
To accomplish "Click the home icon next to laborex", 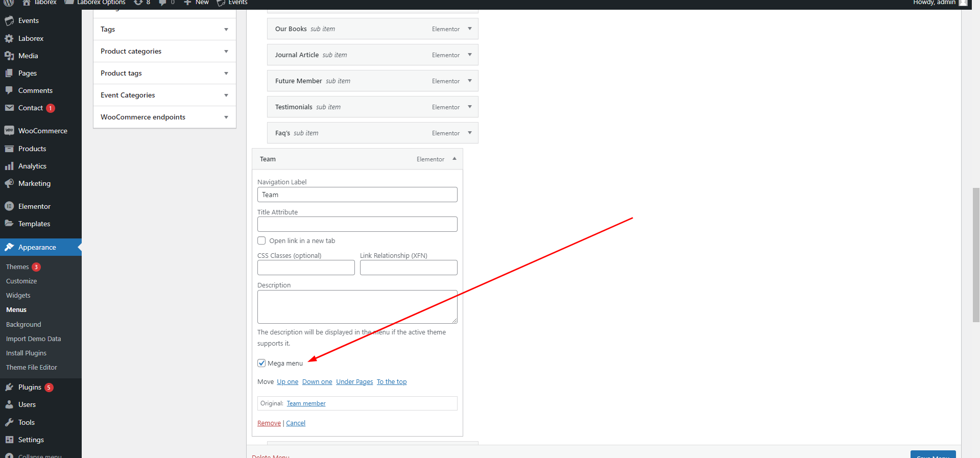I will coord(27,2).
